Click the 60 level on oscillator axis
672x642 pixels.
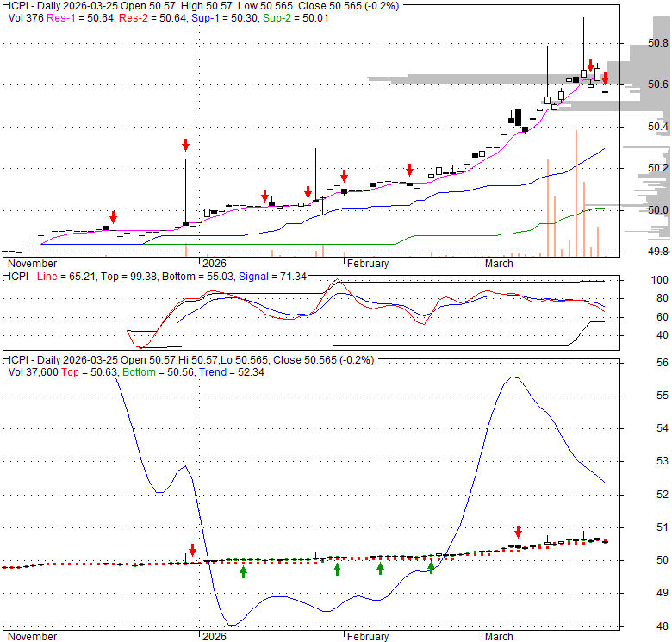(x=663, y=317)
